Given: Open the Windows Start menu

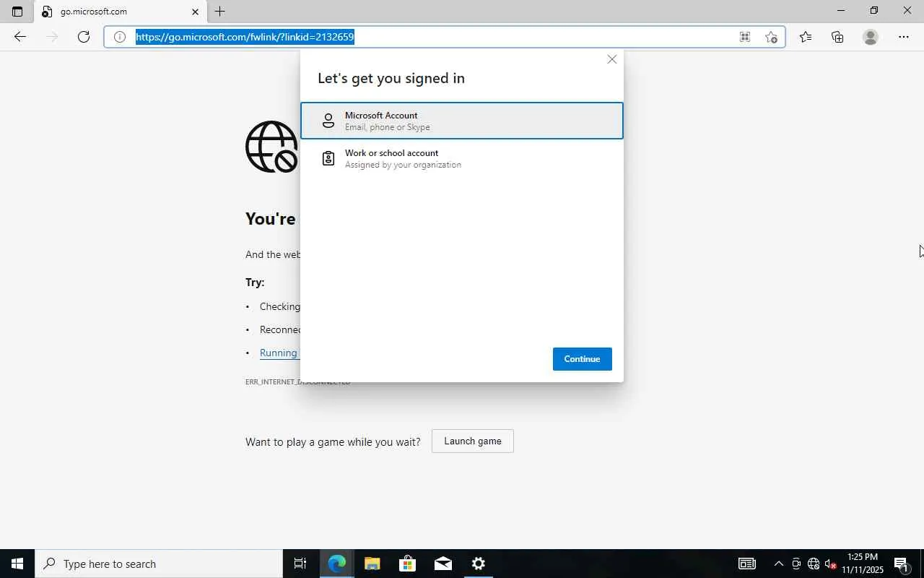Looking at the screenshot, I should coord(17,564).
